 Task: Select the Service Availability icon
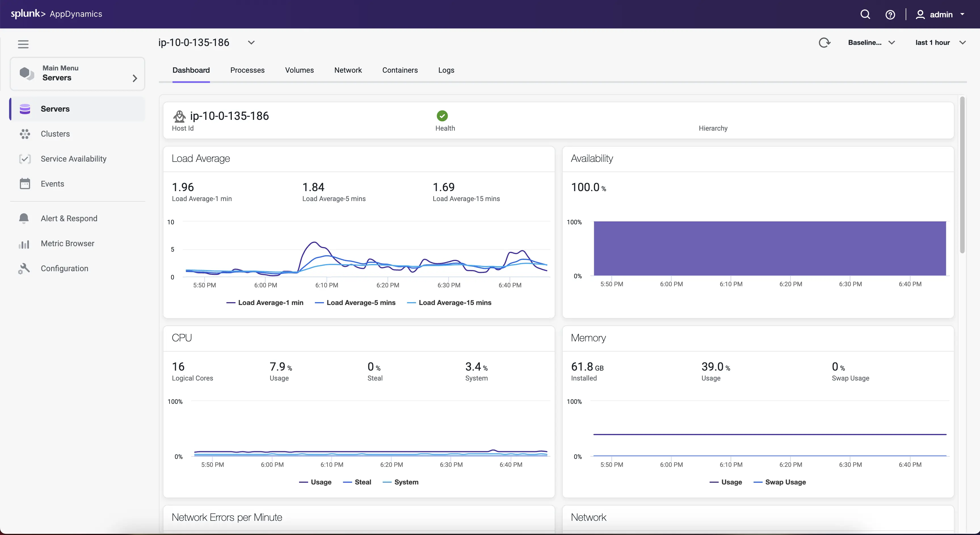pos(25,159)
